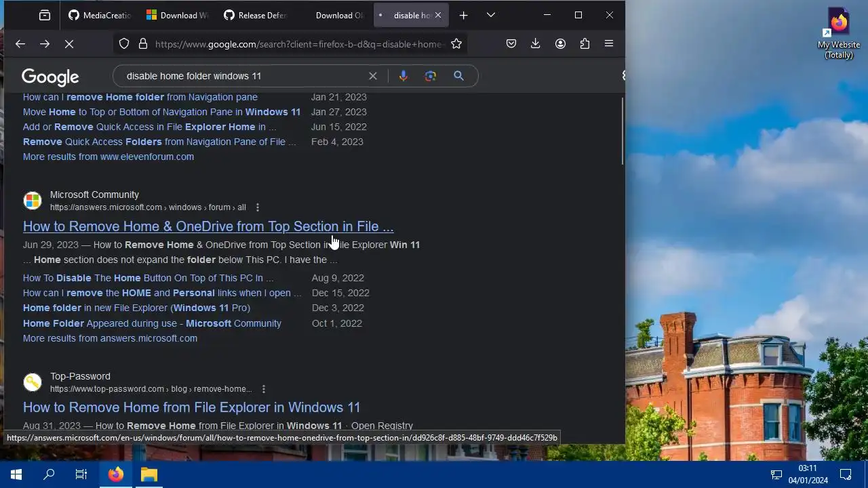Switch to the Release Defender GitHub tab
868x488 pixels.
pos(256,15)
